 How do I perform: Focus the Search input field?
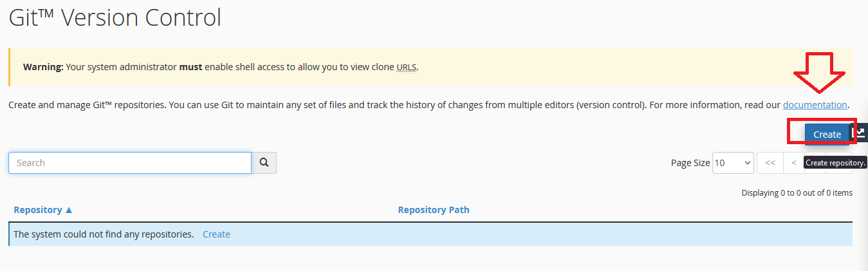point(130,163)
